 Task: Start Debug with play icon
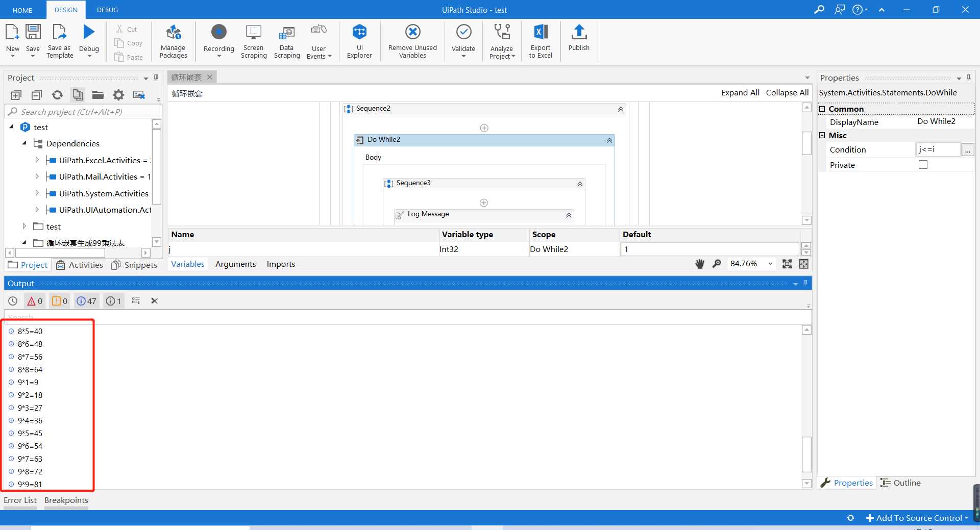coord(89,32)
